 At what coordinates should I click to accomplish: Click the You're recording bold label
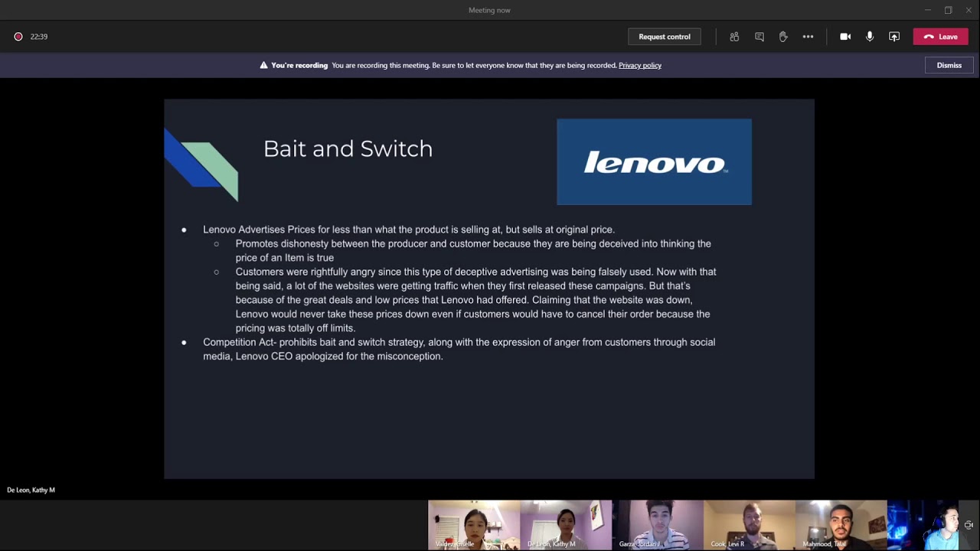[x=299, y=65]
